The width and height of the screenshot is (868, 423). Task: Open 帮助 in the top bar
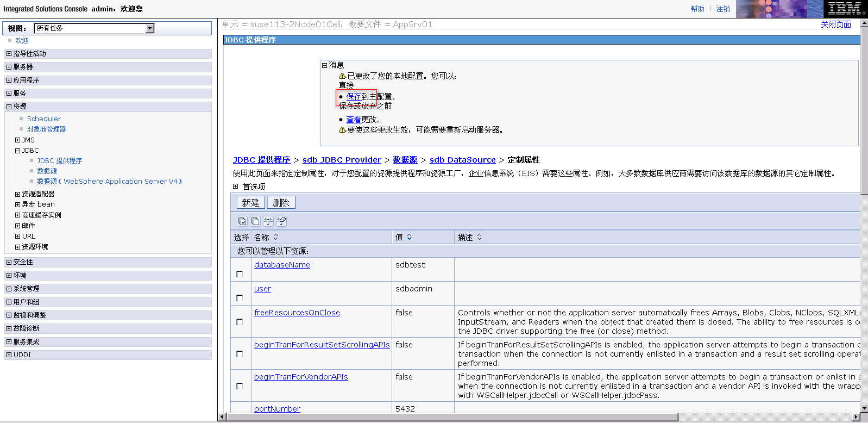tap(697, 9)
